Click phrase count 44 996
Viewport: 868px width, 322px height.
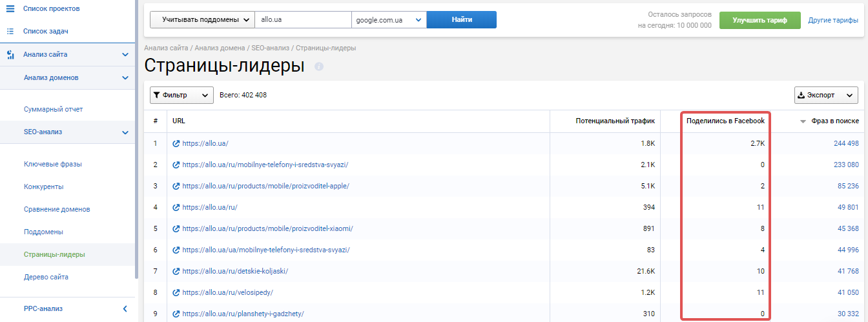pyautogui.click(x=848, y=250)
